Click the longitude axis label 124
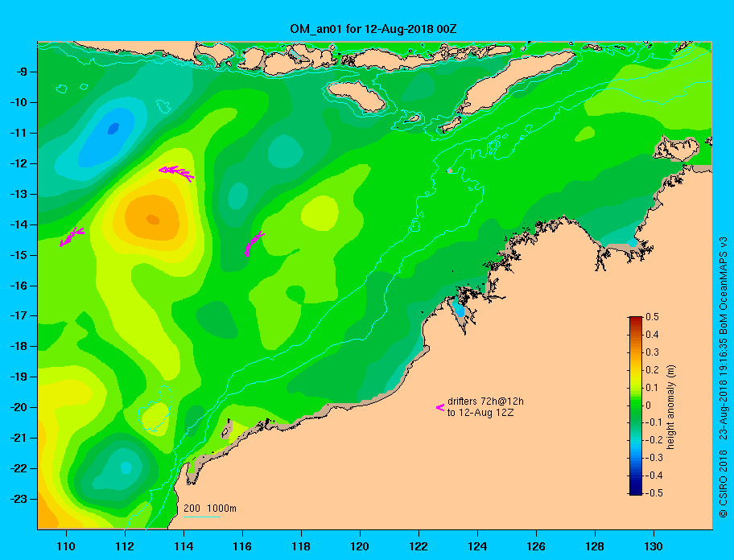Viewport: 734px width, 560px height. (477, 546)
